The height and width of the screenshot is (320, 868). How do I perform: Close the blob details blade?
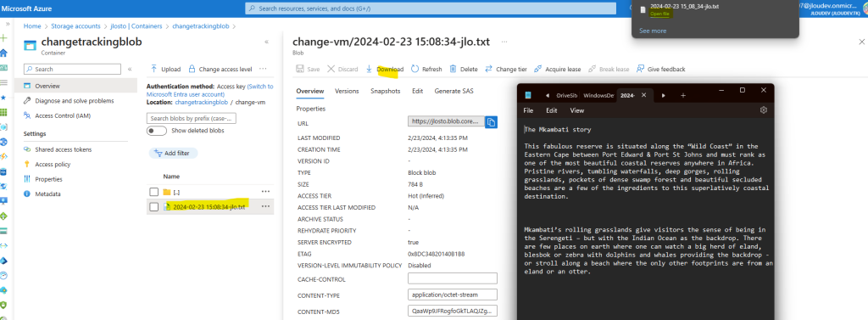[x=861, y=42]
